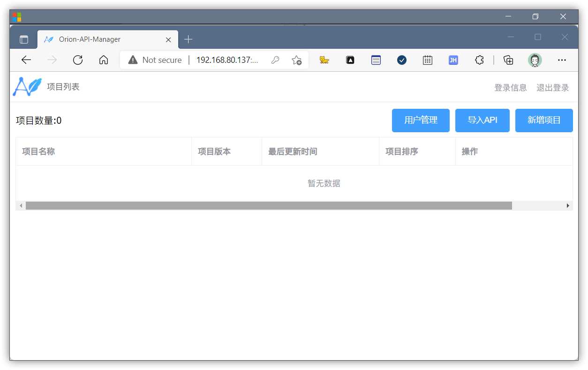Click the blue checkmark extension icon
Image resolution: width=588 pixels, height=370 pixels.
402,60
